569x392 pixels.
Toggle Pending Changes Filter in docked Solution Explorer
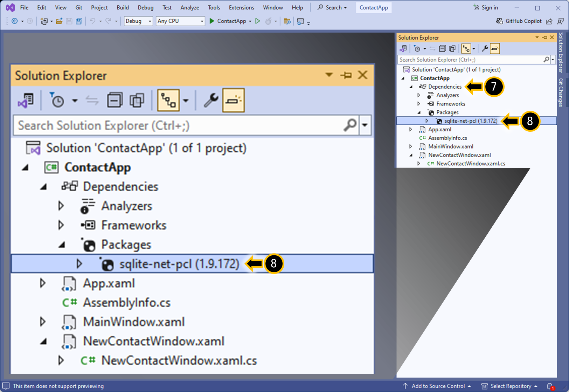[417, 49]
